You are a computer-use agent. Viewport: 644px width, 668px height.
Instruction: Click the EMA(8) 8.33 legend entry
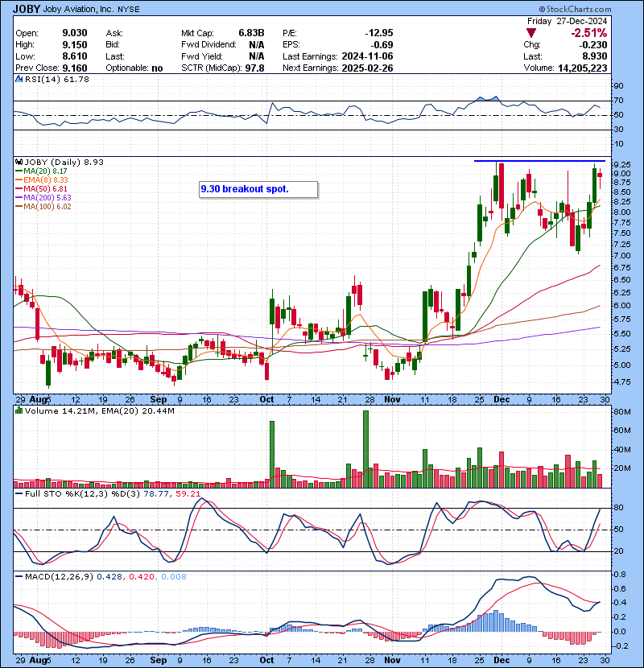pyautogui.click(x=41, y=179)
